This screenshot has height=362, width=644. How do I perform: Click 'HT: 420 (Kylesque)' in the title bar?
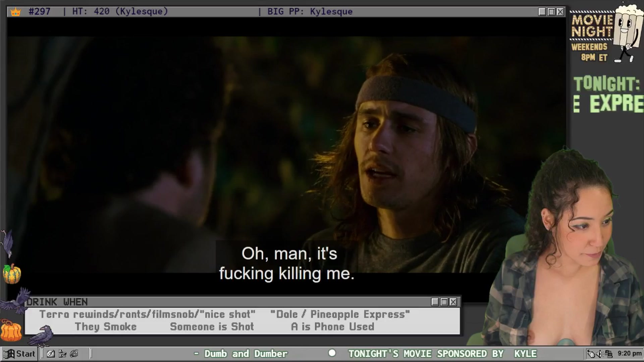[x=120, y=11]
